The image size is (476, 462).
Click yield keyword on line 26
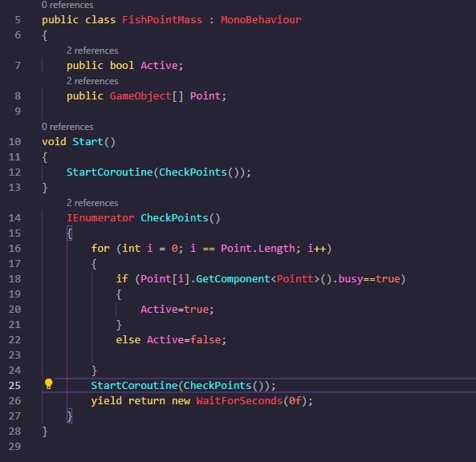click(x=106, y=401)
